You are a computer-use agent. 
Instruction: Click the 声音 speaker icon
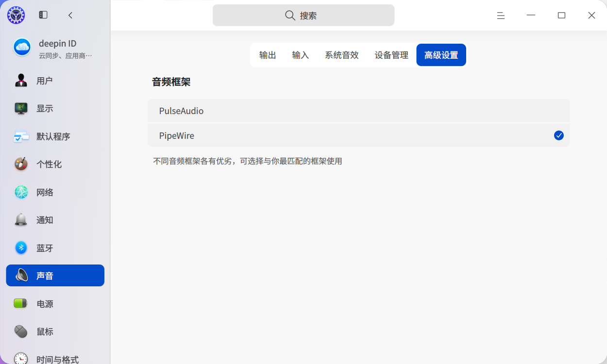click(x=21, y=276)
